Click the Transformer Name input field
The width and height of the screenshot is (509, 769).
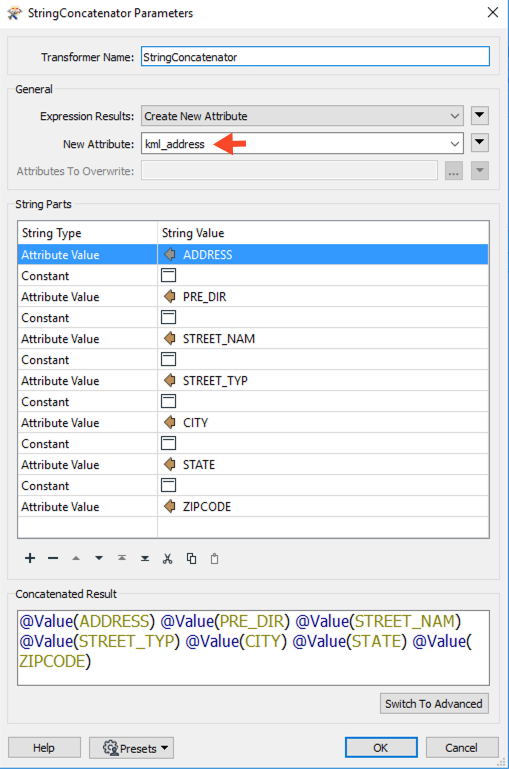(x=315, y=57)
